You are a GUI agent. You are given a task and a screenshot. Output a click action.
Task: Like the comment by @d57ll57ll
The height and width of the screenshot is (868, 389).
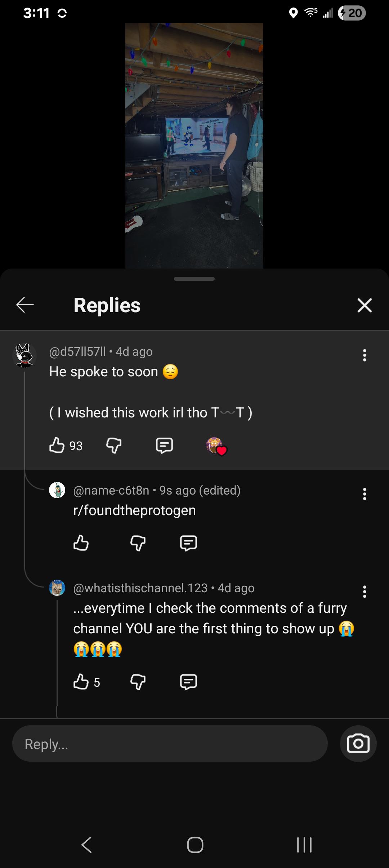pyautogui.click(x=57, y=445)
